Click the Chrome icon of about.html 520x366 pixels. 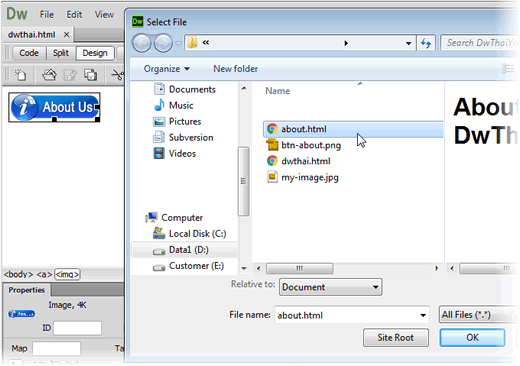point(272,129)
